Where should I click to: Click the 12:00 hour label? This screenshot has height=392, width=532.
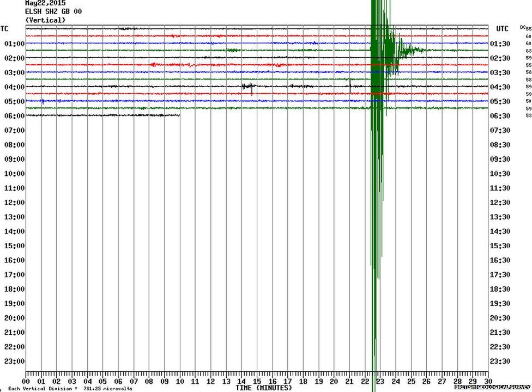tap(14, 202)
